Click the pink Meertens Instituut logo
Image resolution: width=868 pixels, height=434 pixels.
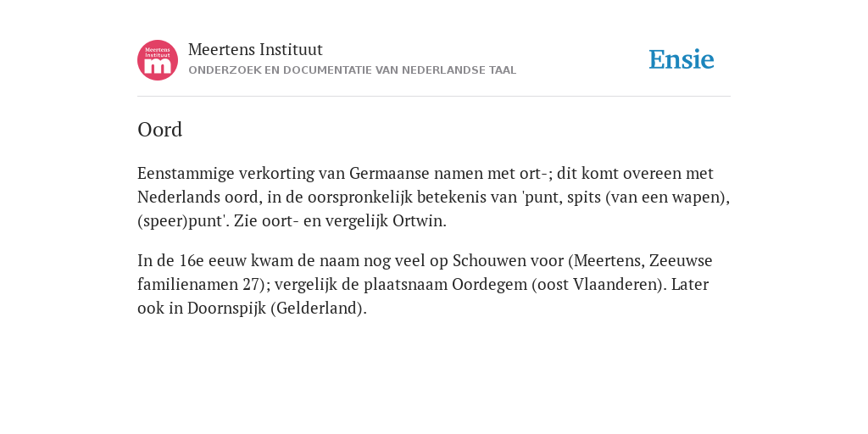[158, 60]
